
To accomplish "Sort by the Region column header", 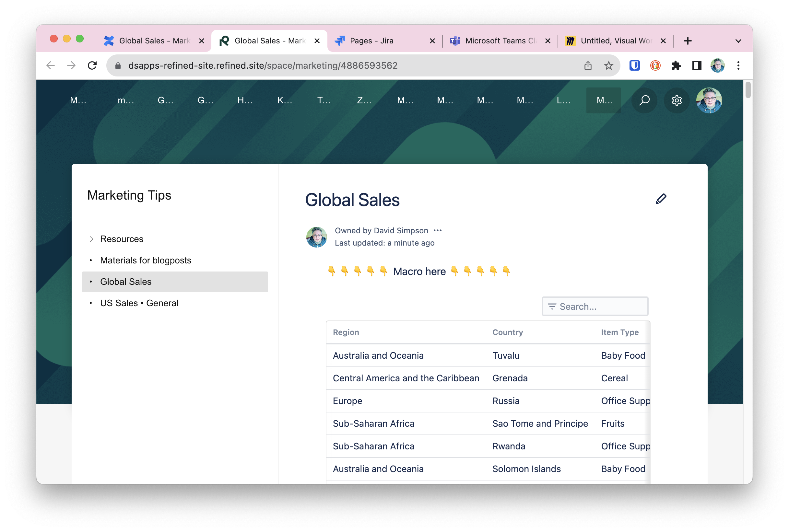I will click(346, 332).
